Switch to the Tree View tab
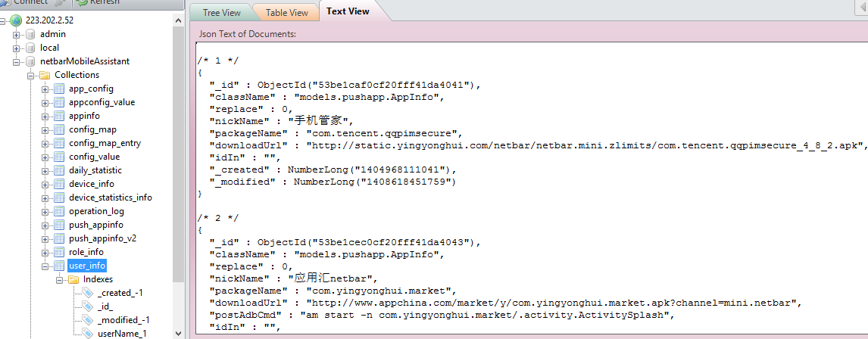The image size is (868, 339). click(x=221, y=12)
